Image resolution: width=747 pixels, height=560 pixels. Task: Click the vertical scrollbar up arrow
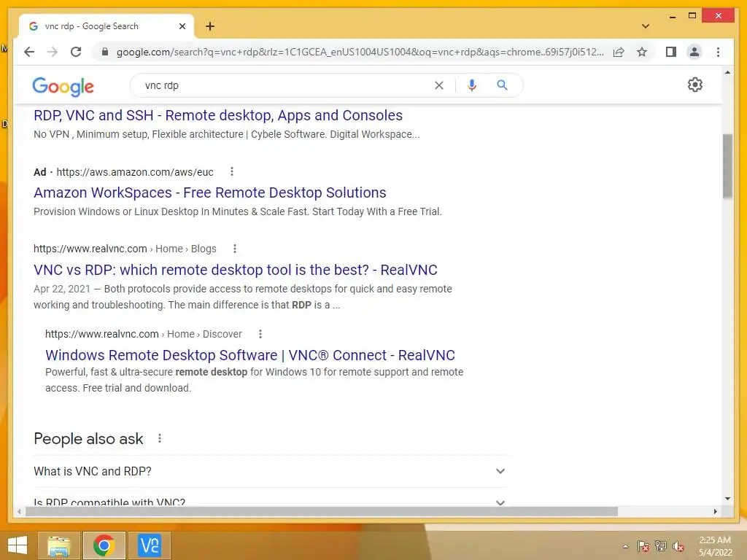coord(727,73)
